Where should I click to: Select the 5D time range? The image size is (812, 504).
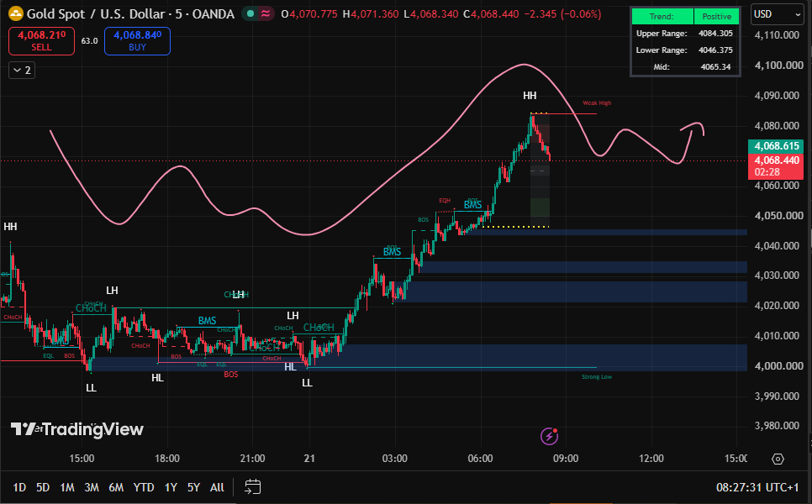[x=43, y=487]
